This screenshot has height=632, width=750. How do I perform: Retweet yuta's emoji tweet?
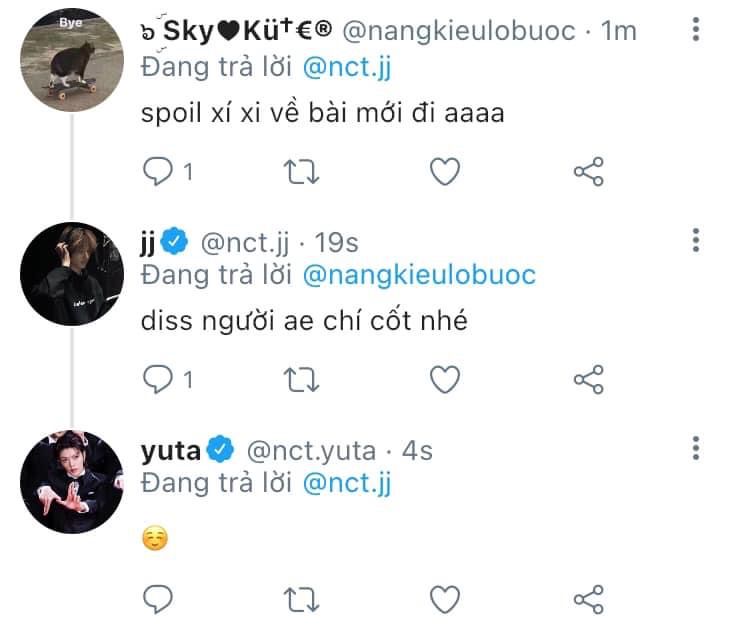(x=302, y=598)
